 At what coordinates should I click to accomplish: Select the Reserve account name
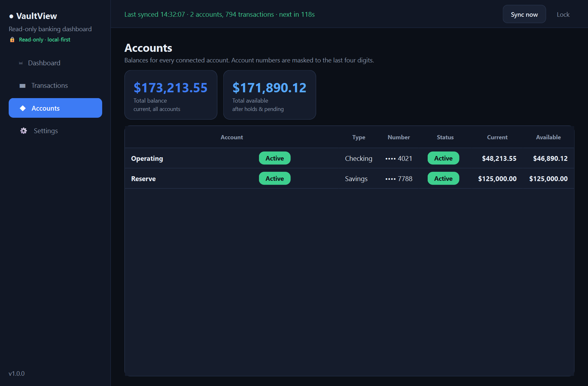click(143, 179)
